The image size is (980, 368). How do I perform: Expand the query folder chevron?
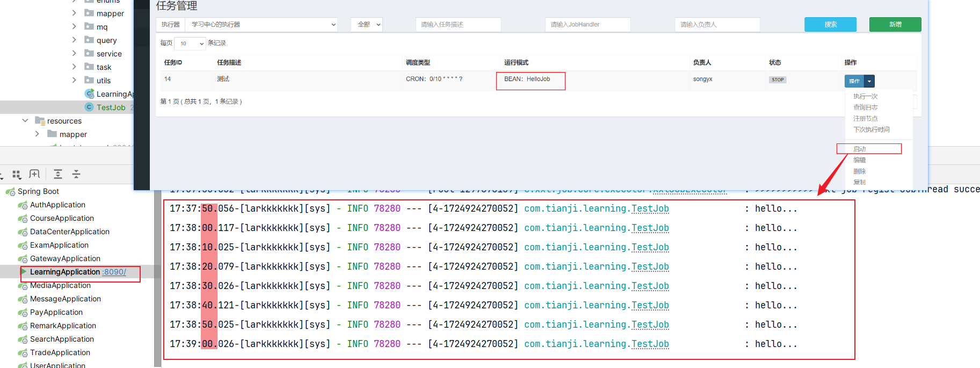coord(74,40)
